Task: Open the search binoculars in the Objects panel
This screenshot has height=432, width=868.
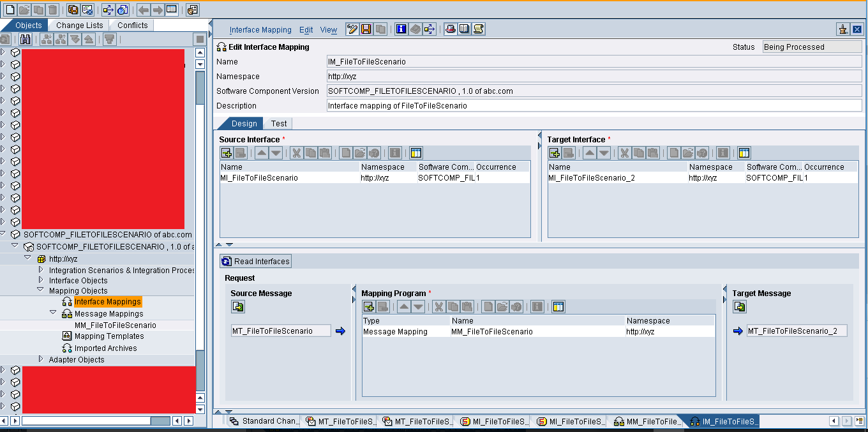Action: pyautogui.click(x=24, y=39)
